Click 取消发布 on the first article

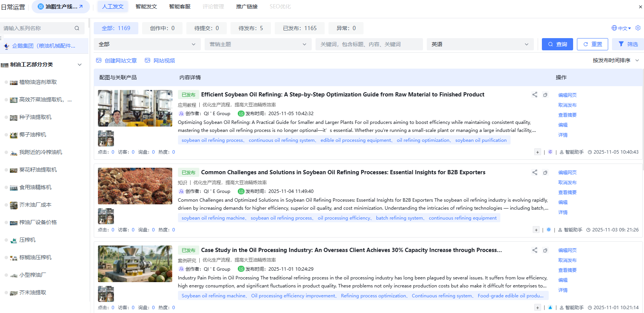pos(567,105)
